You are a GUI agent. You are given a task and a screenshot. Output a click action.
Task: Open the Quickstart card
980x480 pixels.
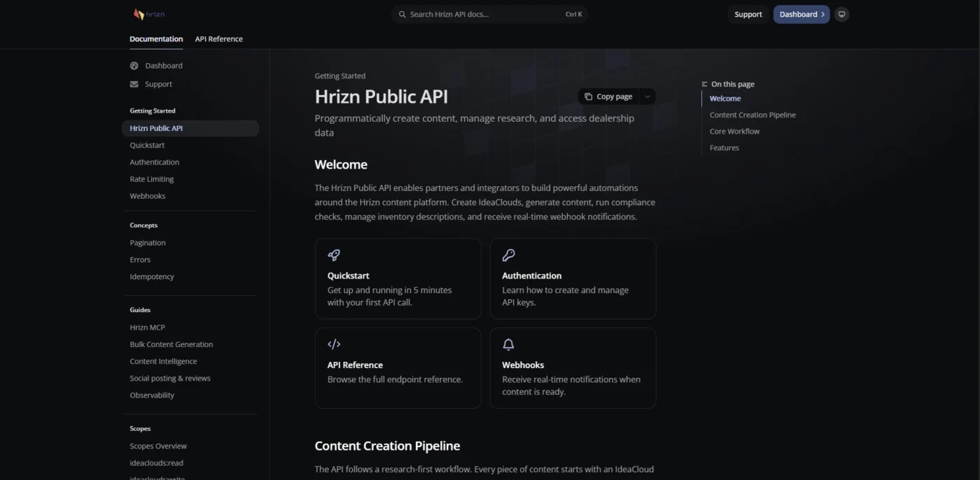398,278
